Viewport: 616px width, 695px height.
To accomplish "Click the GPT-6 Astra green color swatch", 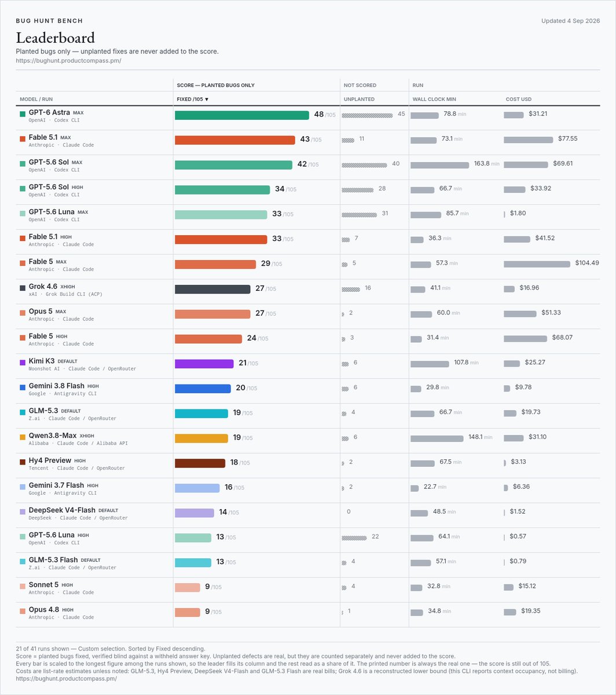I will [x=23, y=114].
